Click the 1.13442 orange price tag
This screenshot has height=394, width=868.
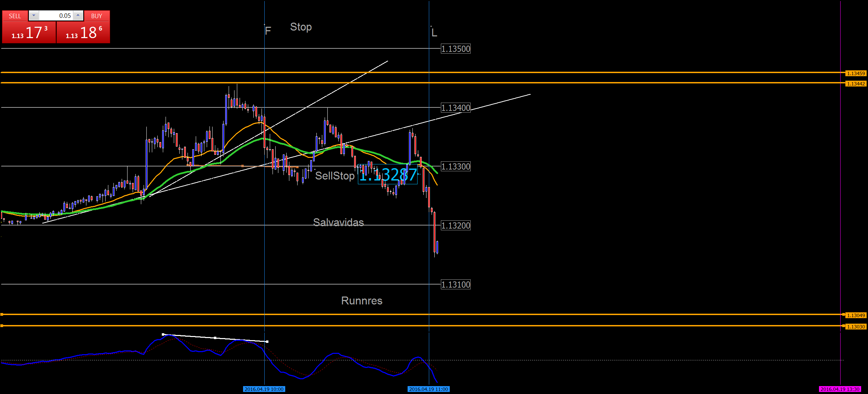coord(856,84)
